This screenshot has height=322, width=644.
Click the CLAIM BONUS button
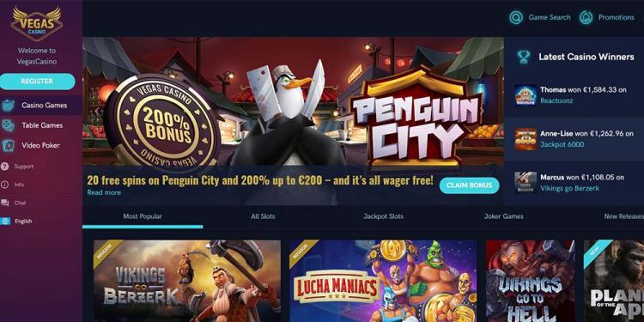pyautogui.click(x=469, y=185)
